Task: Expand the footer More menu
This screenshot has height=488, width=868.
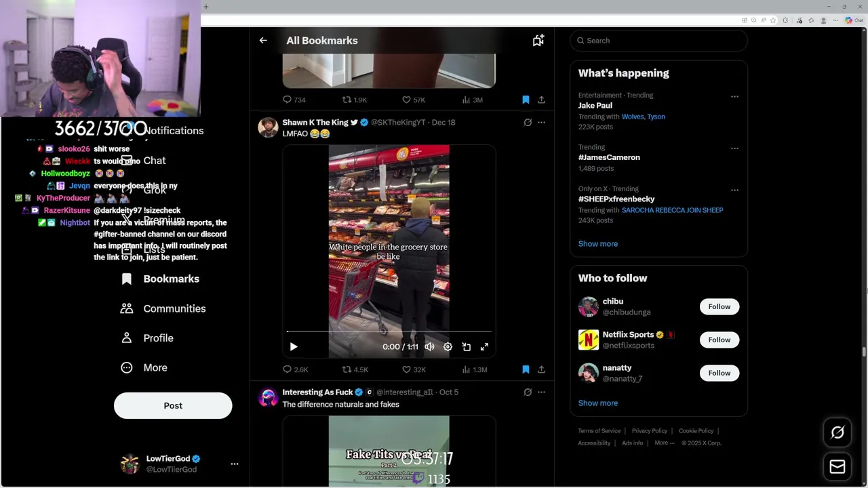Action: click(x=664, y=443)
